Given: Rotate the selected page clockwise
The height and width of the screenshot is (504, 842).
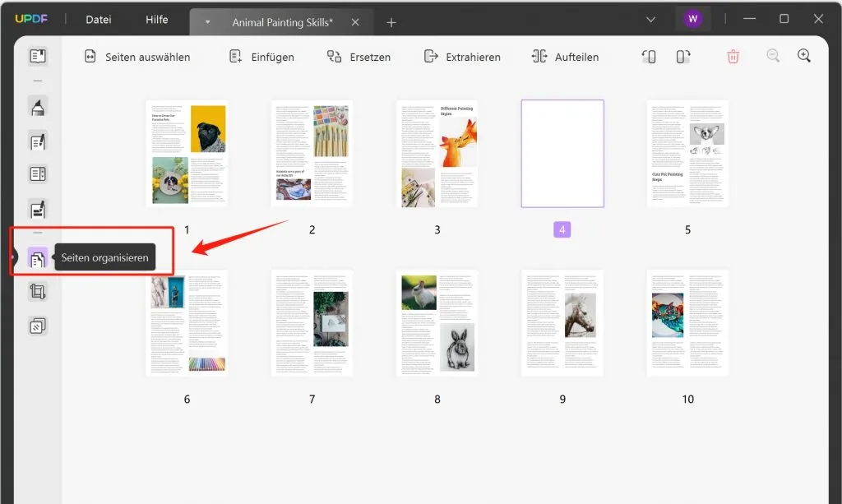Looking at the screenshot, I should coord(682,56).
